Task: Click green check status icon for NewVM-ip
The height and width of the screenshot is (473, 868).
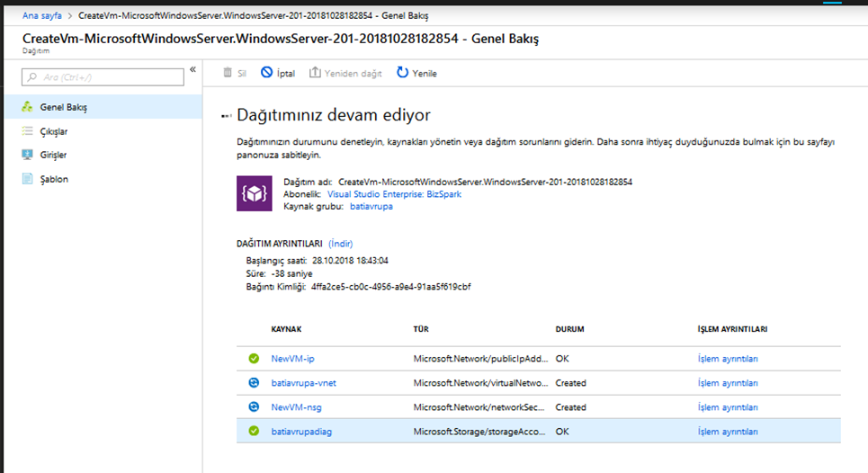Action: [254, 359]
